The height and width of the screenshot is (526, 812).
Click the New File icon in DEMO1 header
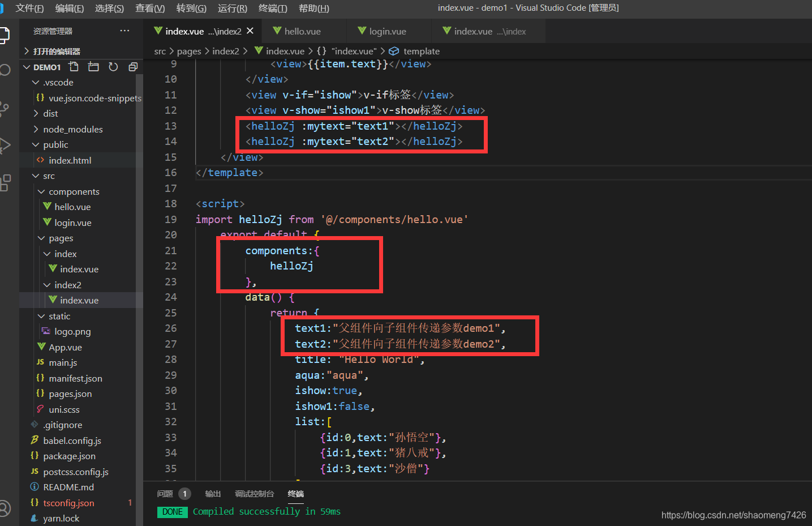point(74,67)
